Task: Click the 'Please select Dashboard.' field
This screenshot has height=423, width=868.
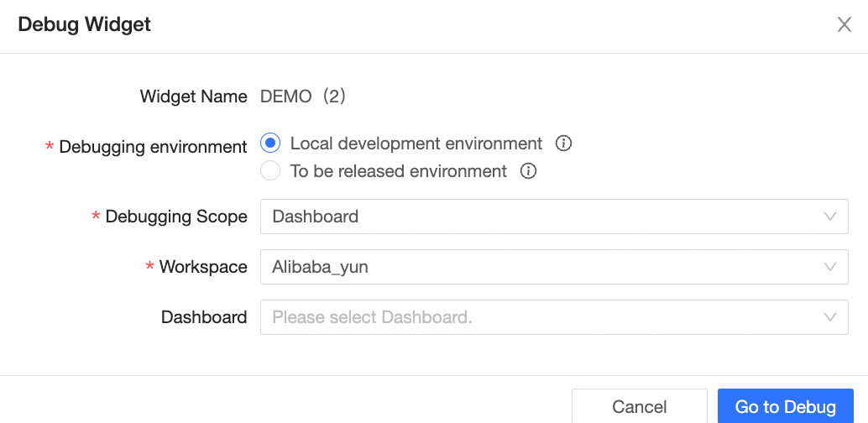Action: coord(537,317)
